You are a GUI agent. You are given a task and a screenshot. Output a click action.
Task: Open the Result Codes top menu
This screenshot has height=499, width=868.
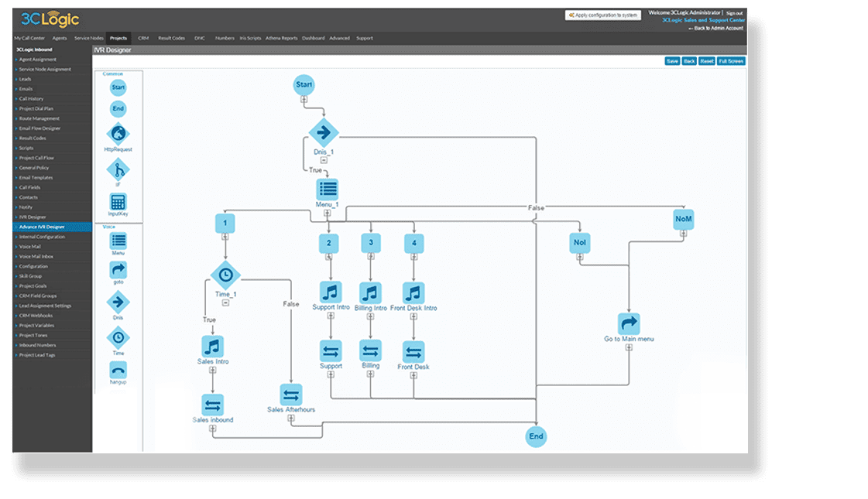tap(171, 38)
